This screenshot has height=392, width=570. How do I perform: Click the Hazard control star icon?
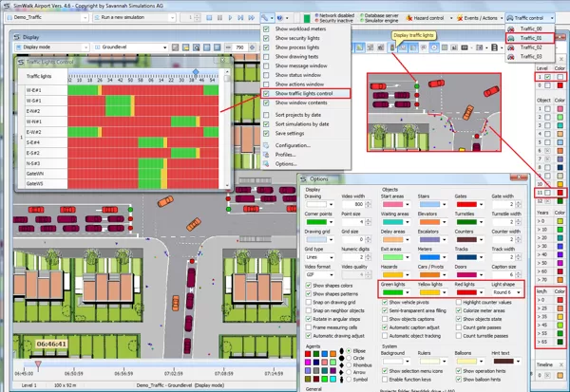[x=408, y=18]
